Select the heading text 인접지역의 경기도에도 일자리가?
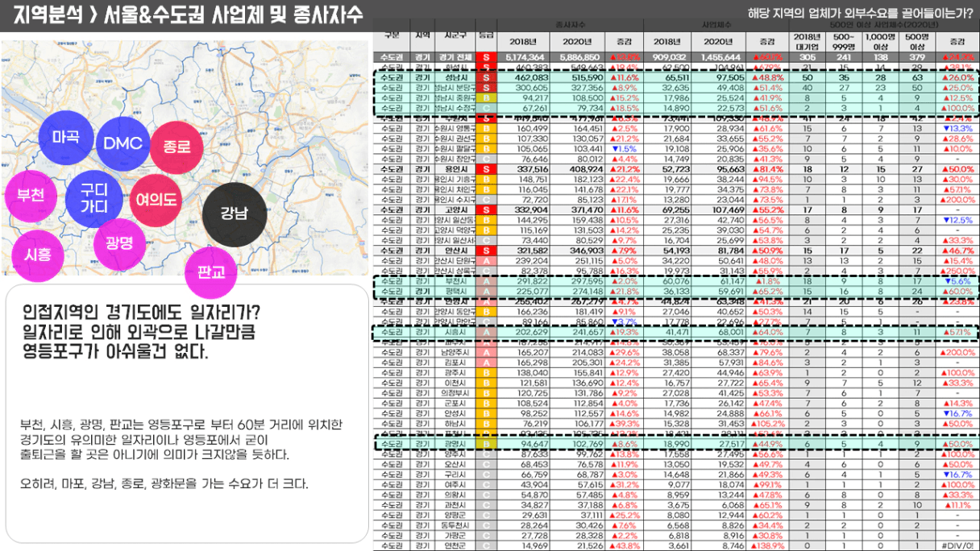This screenshot has width=980, height=551. pyautogui.click(x=142, y=313)
